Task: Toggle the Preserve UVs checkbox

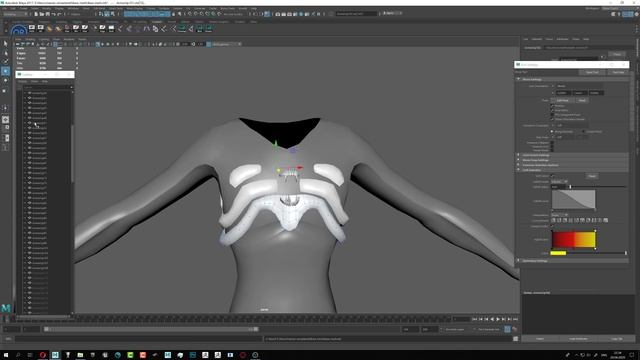Action: (552, 146)
